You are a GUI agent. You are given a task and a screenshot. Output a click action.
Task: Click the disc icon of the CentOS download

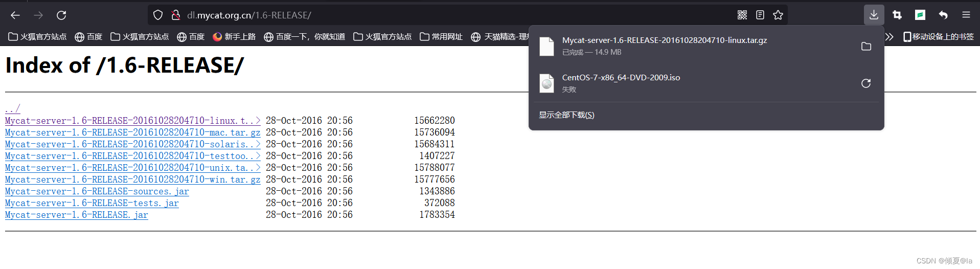pos(546,83)
